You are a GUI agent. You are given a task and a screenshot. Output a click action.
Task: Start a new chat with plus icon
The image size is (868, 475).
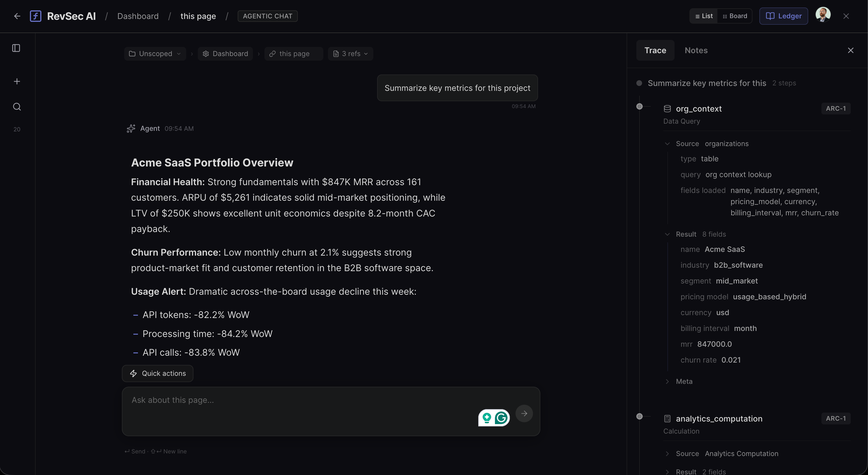17,81
